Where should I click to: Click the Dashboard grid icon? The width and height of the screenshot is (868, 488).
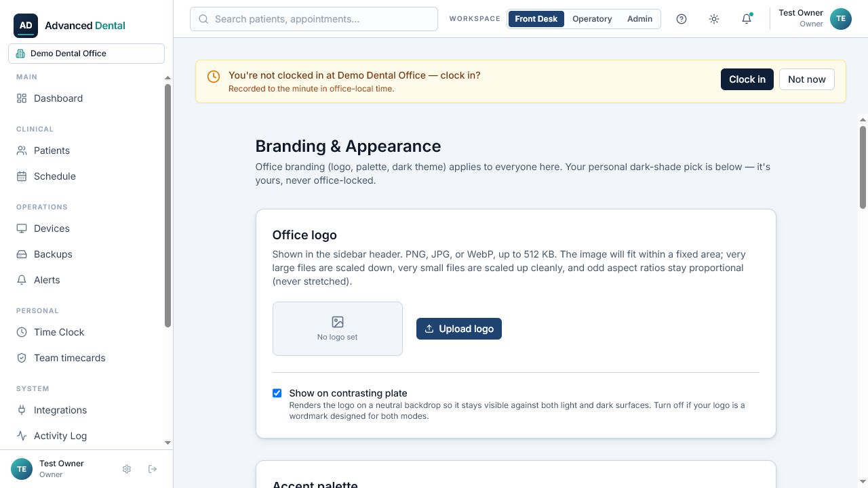click(22, 98)
